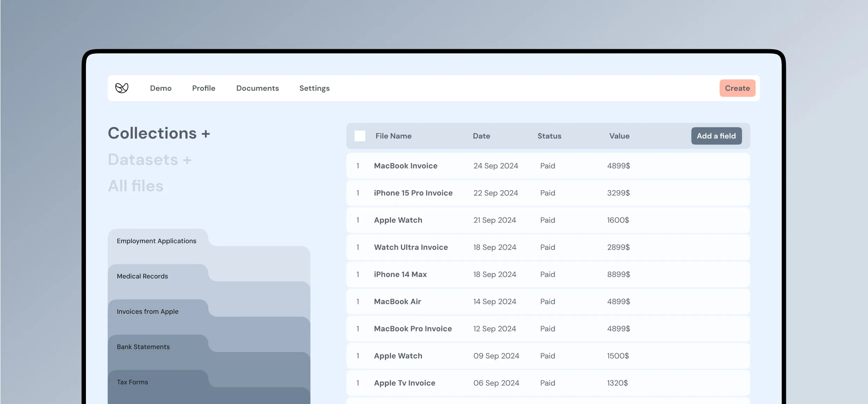Screen dimensions: 868x404
Task: Open the Invoices from Apple folder
Action: point(147,311)
